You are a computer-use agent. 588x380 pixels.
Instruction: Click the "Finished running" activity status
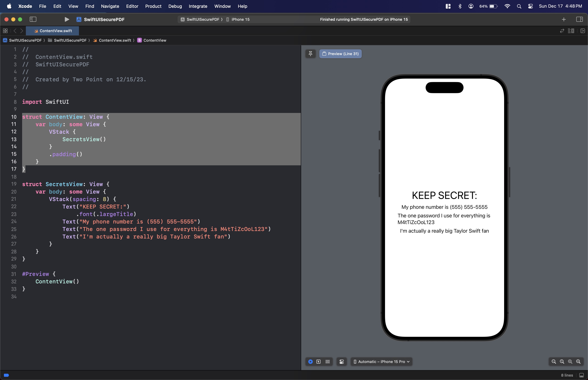[364, 19]
